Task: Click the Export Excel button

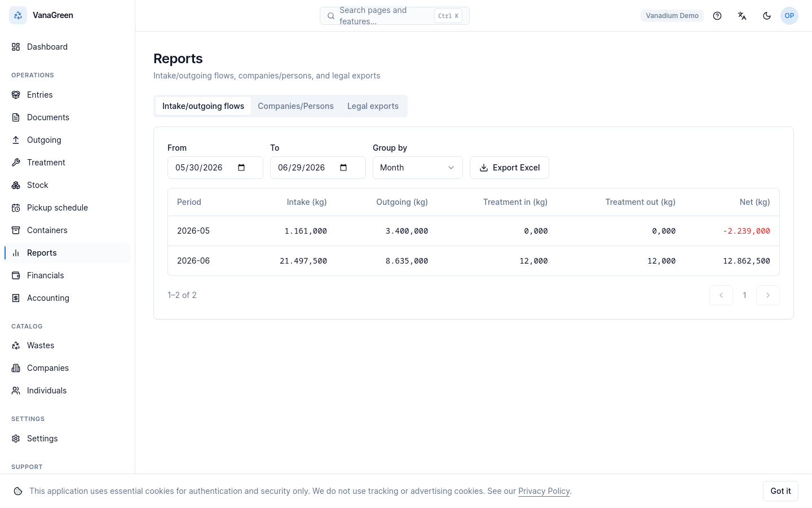Action: point(509,168)
